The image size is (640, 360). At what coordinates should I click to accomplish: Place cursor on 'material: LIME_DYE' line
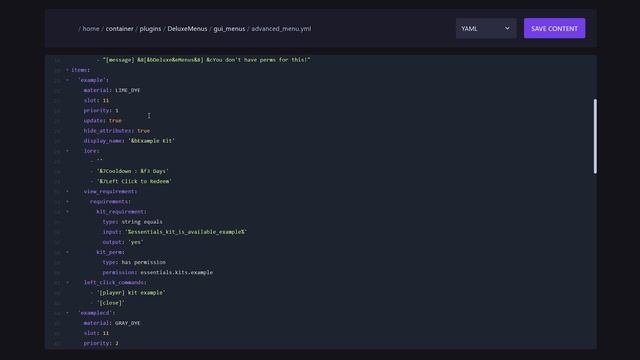[112, 90]
